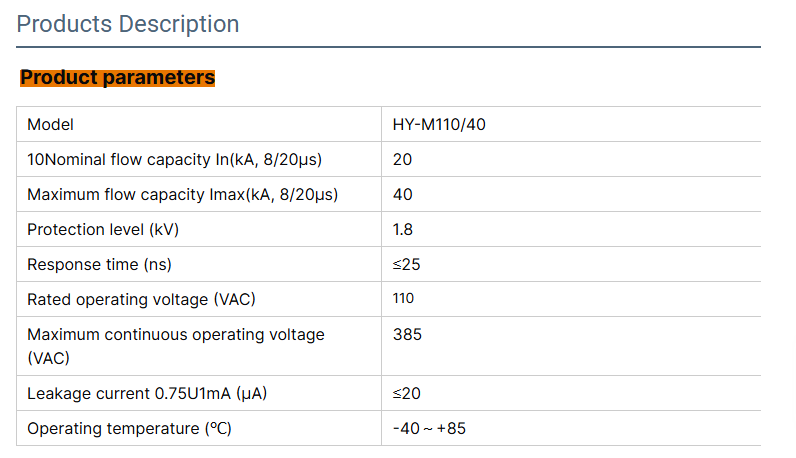The width and height of the screenshot is (796, 458).
Task: Click the highlighted Product parameters title
Action: (x=118, y=77)
